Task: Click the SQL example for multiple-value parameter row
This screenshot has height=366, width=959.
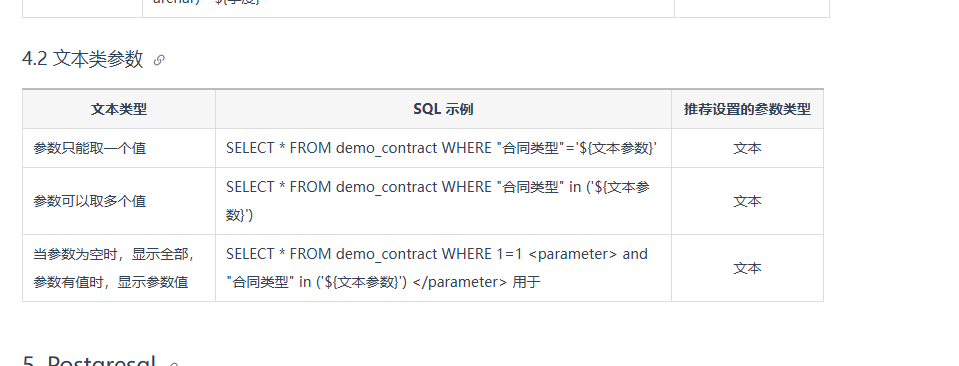Action: [438, 201]
